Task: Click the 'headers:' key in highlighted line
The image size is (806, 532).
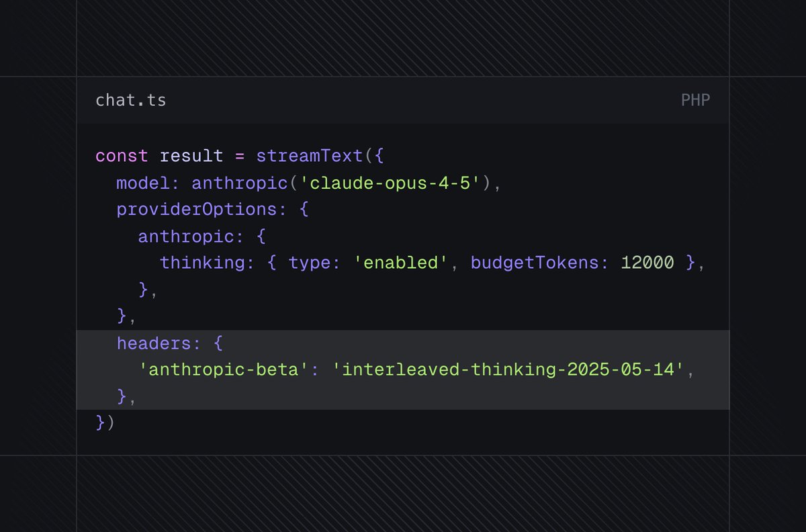Action: pyautogui.click(x=159, y=343)
